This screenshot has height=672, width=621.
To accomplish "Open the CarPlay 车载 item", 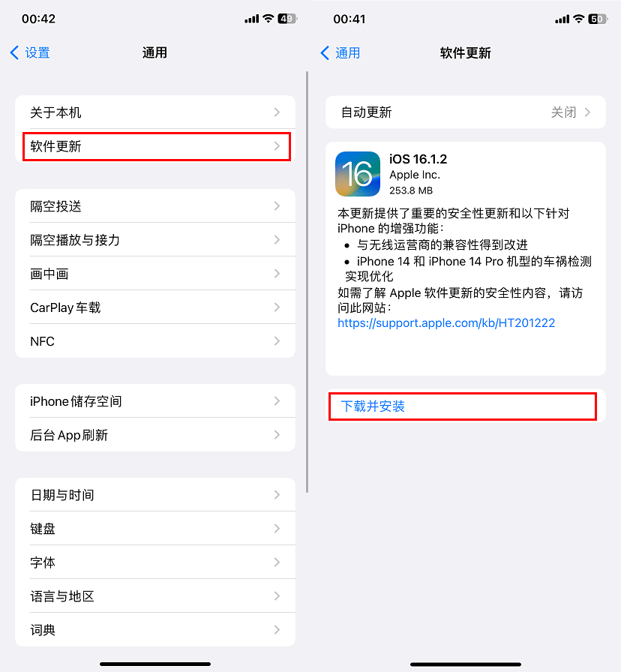I will 155,307.
